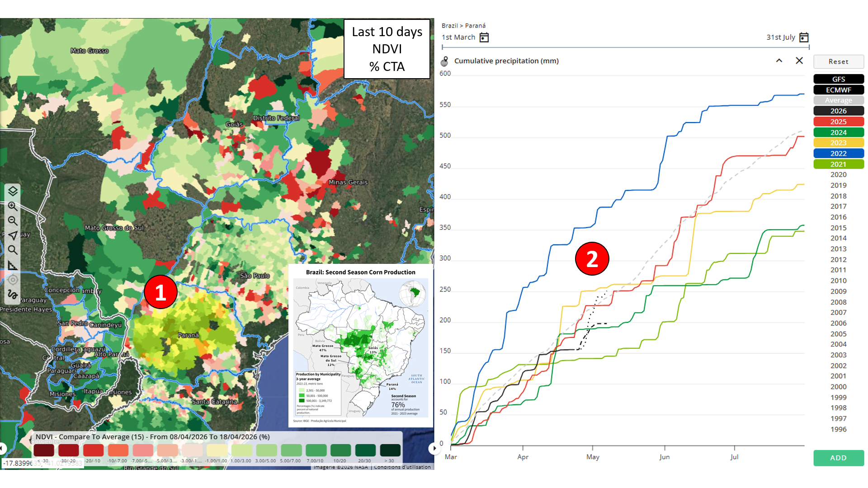Select the measure ruler tool
This screenshot has height=488, width=868.
click(x=13, y=265)
